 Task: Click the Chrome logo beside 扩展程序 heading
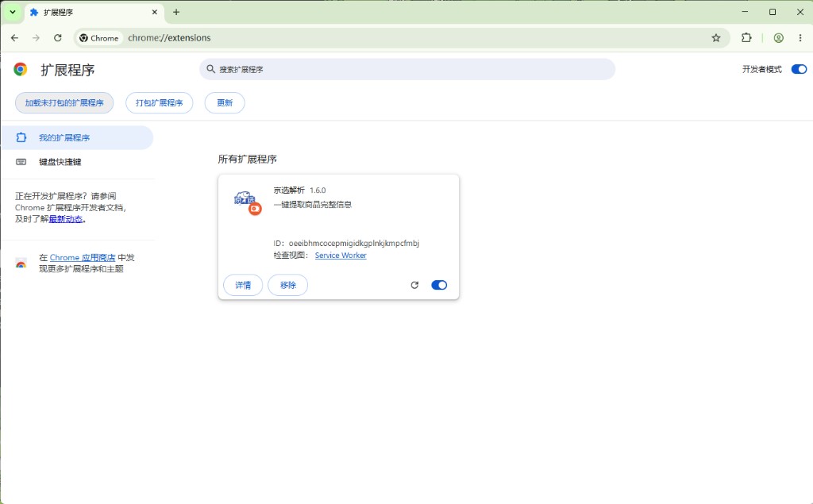click(21, 70)
